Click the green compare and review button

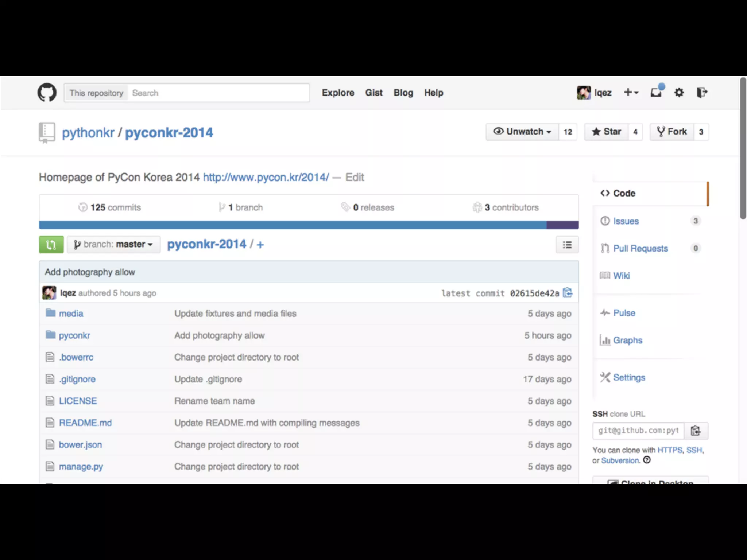click(x=51, y=244)
